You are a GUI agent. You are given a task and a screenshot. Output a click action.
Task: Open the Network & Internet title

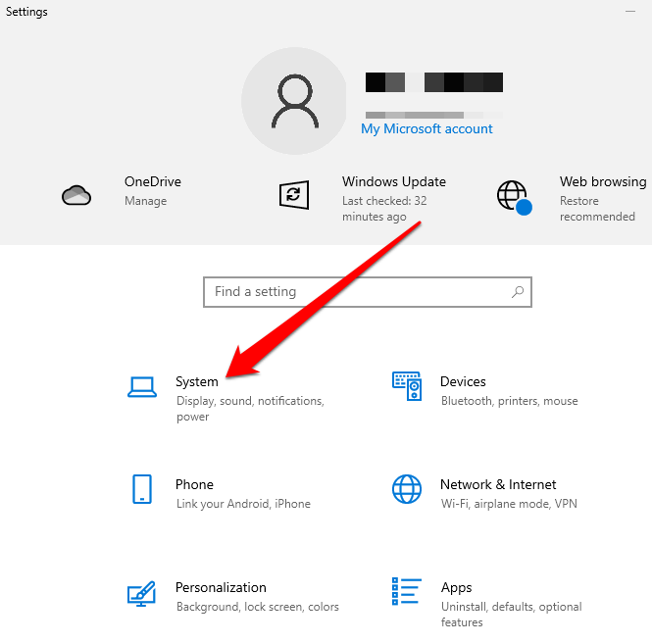tap(498, 484)
